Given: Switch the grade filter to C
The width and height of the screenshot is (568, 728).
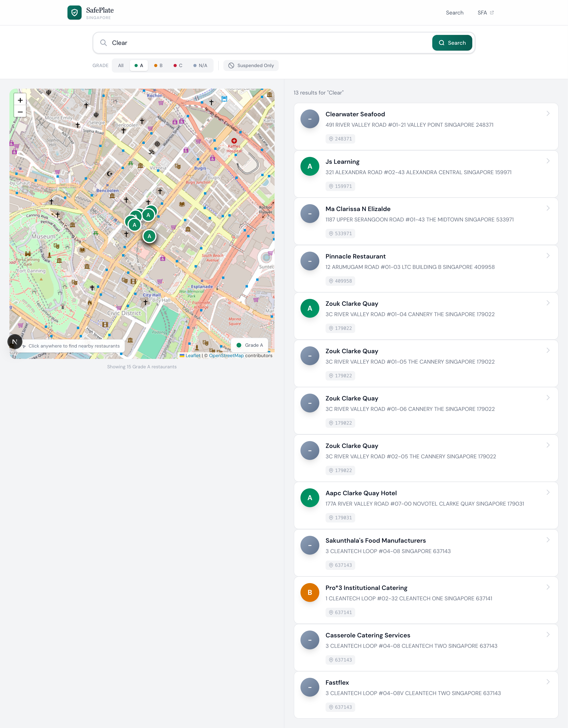Looking at the screenshot, I should 178,65.
